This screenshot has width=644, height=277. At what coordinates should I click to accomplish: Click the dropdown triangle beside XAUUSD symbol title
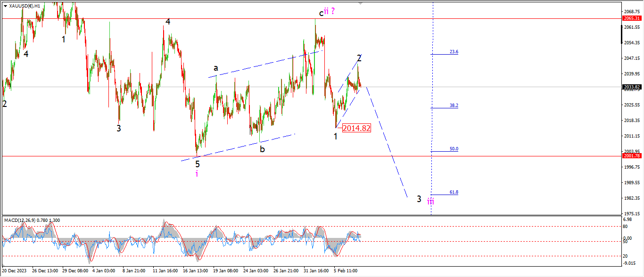tap(5, 6)
